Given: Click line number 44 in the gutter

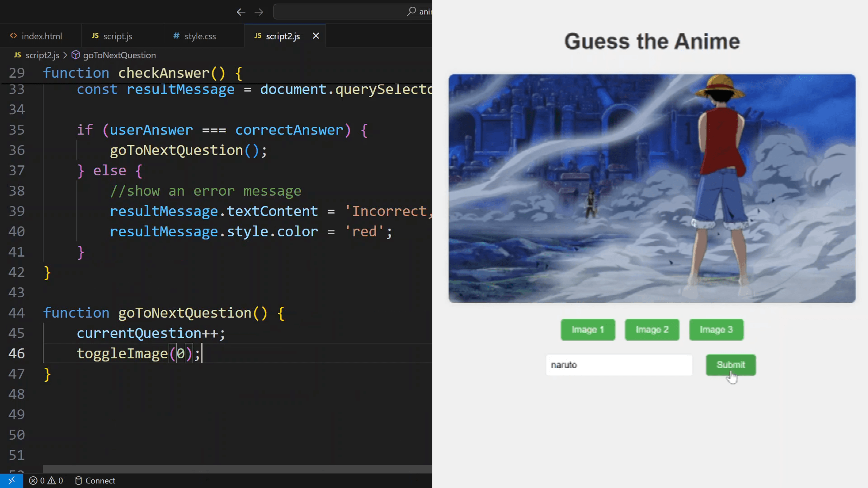Looking at the screenshot, I should (x=17, y=313).
